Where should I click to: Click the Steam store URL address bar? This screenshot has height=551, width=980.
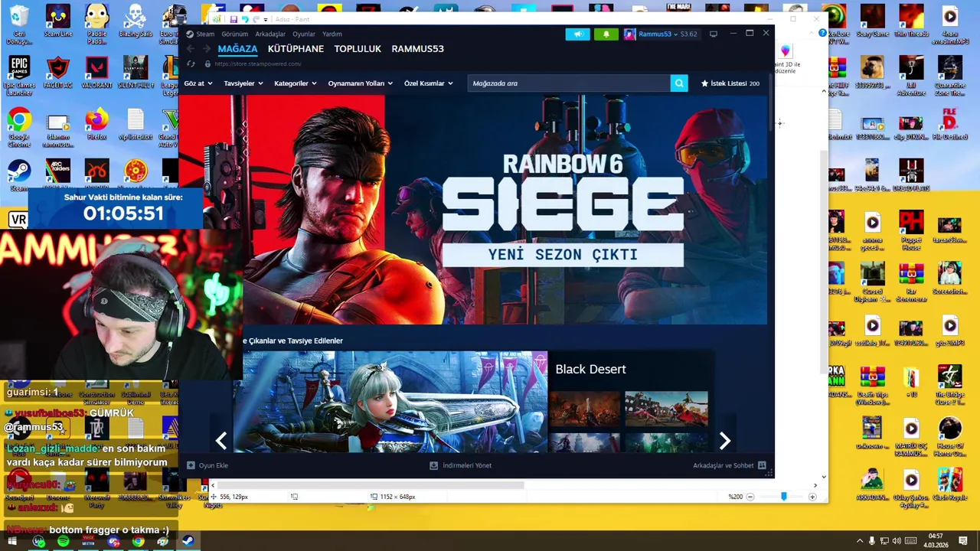pos(257,64)
